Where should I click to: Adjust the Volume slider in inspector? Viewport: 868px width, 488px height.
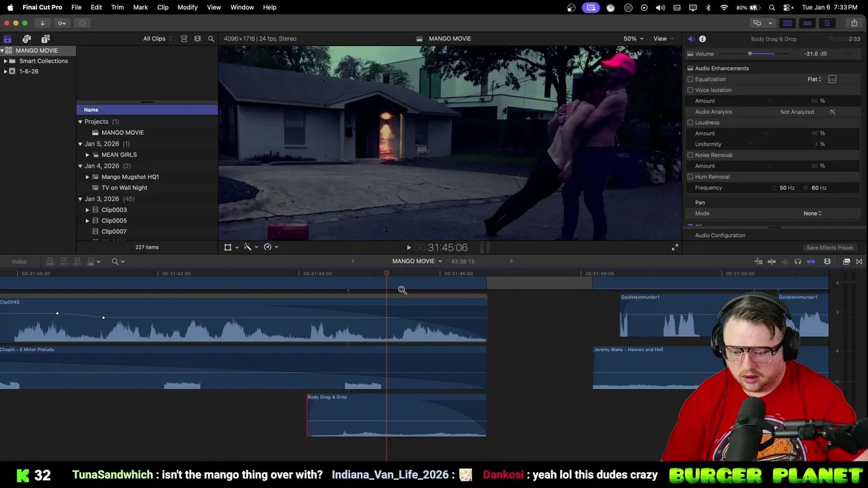click(x=750, y=54)
